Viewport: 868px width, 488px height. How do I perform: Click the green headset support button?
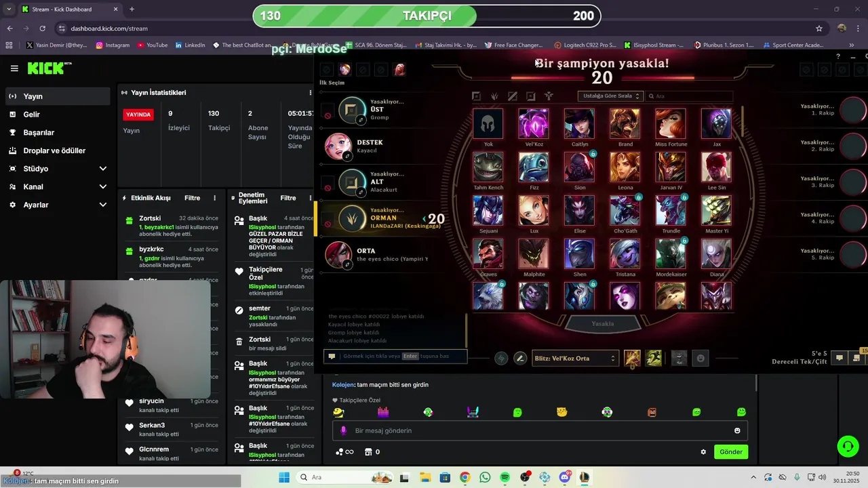coord(848,446)
